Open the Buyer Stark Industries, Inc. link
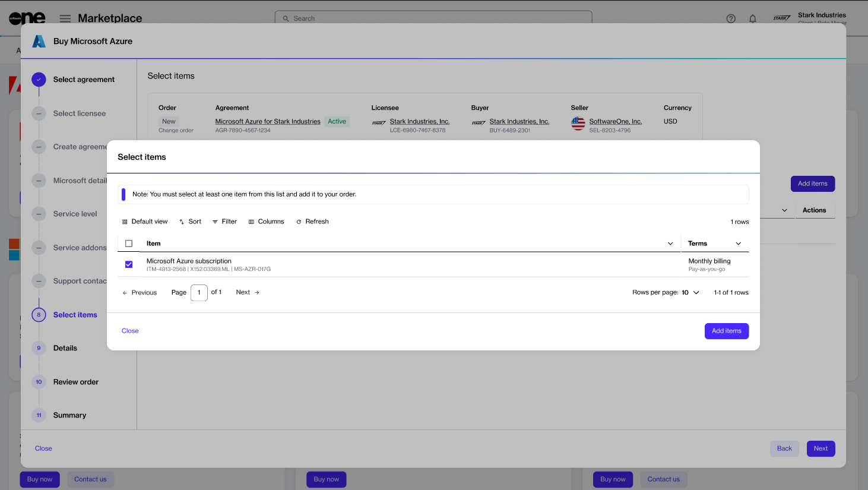Screen dimensions: 868x490 click(x=519, y=121)
